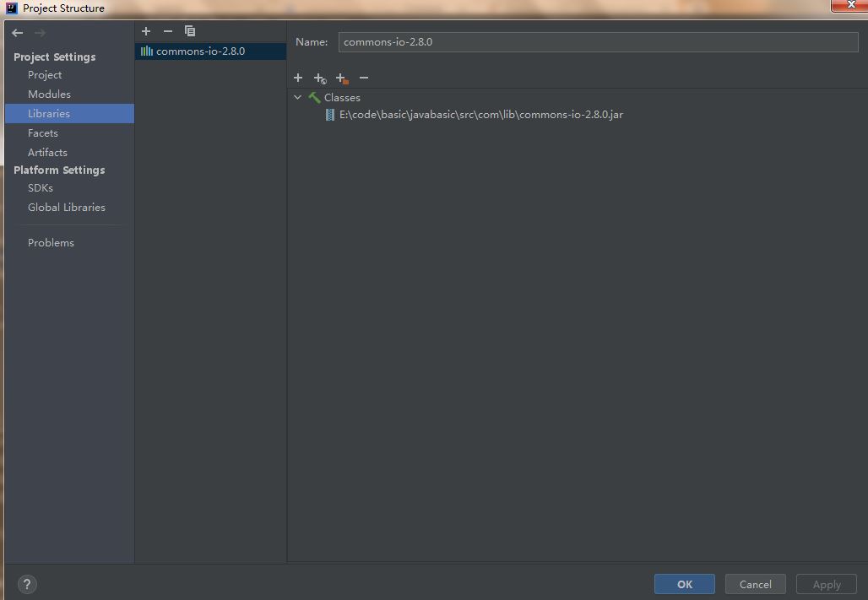Open the SDKs platform settings
The width and height of the screenshot is (868, 600).
41,187
